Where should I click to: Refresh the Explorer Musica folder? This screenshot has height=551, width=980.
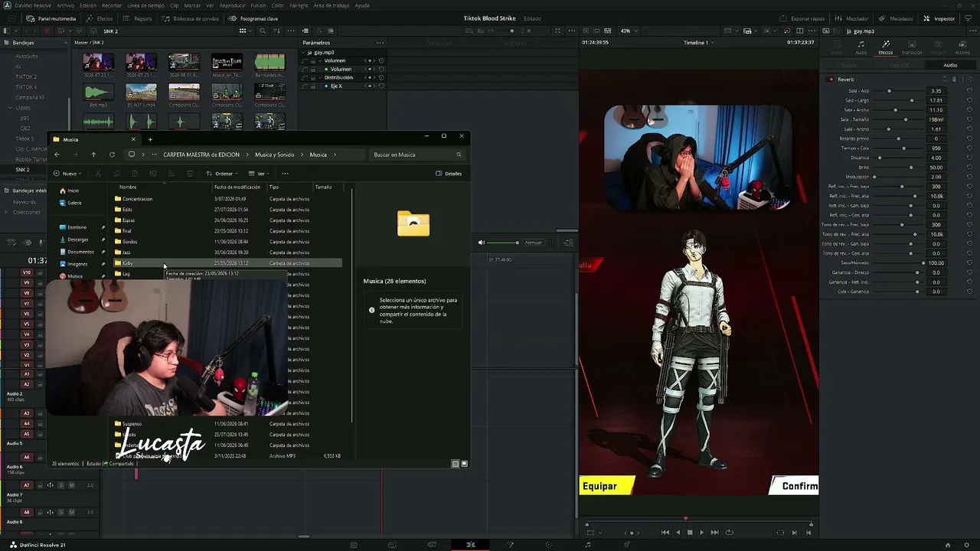[x=112, y=155]
